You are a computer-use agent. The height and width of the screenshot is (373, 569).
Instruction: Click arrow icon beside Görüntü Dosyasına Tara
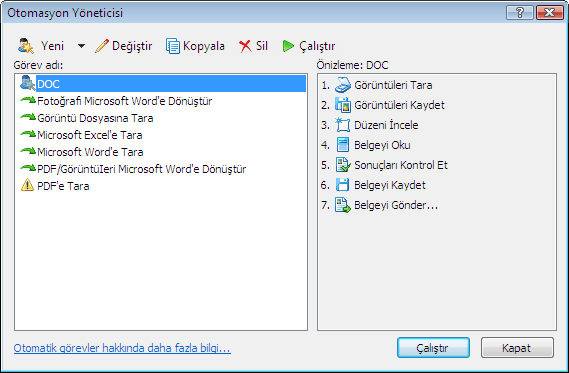pos(28,117)
